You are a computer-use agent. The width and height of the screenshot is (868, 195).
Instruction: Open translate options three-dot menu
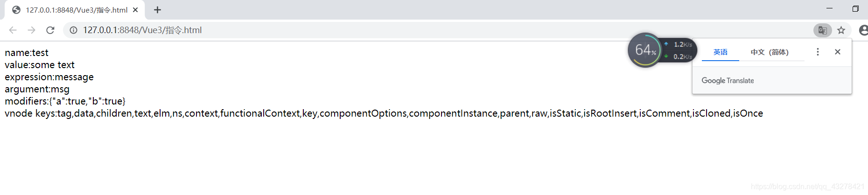(818, 52)
